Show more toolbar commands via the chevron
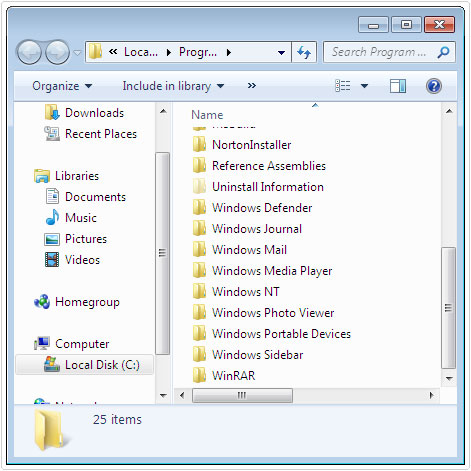Viewport: 471px width, 471px height. click(252, 86)
